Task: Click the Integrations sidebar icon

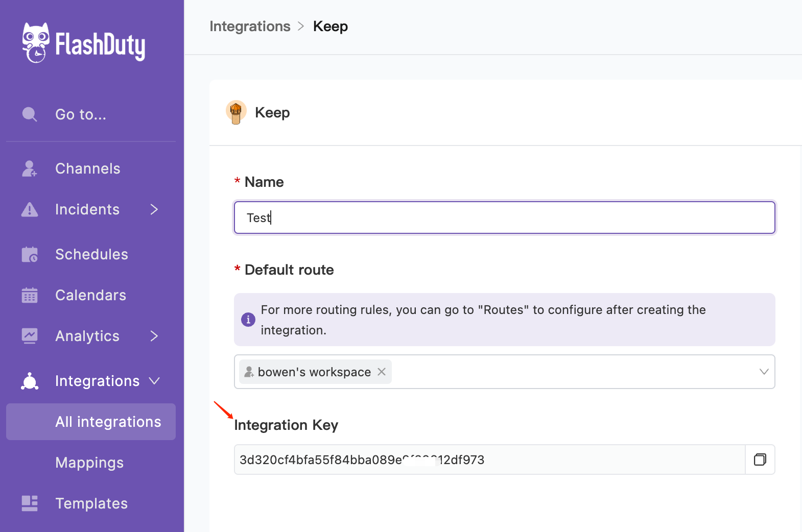Action: [30, 381]
